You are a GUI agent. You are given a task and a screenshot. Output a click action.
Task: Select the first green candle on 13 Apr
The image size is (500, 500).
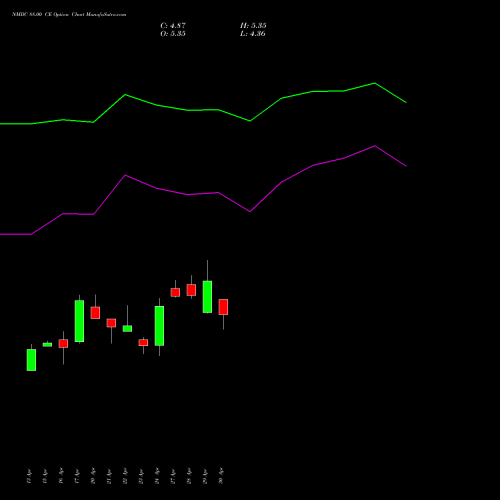click(31, 360)
